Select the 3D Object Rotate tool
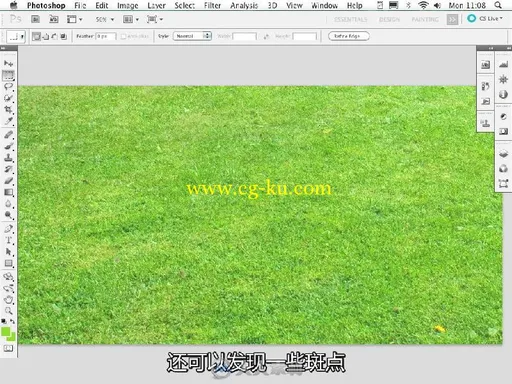 [x=8, y=277]
